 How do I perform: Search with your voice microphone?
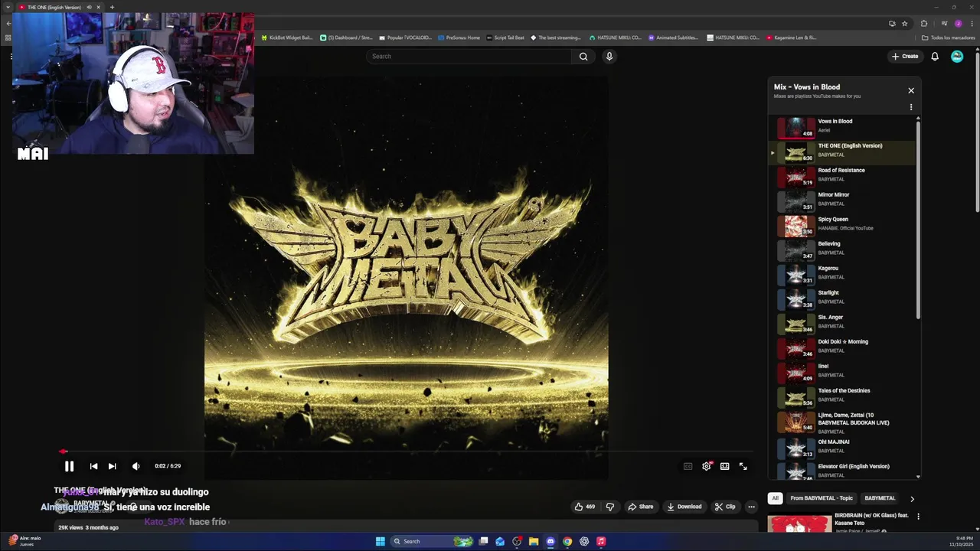click(609, 56)
